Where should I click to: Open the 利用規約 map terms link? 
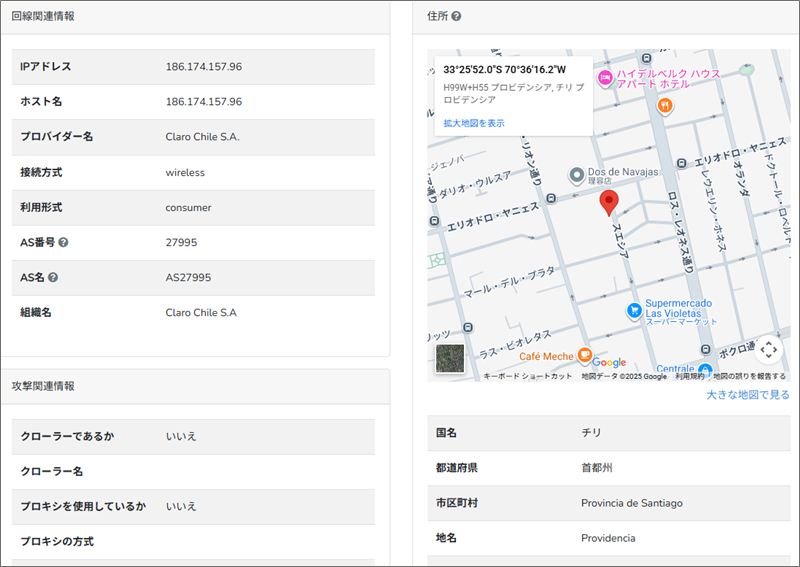coord(689,377)
